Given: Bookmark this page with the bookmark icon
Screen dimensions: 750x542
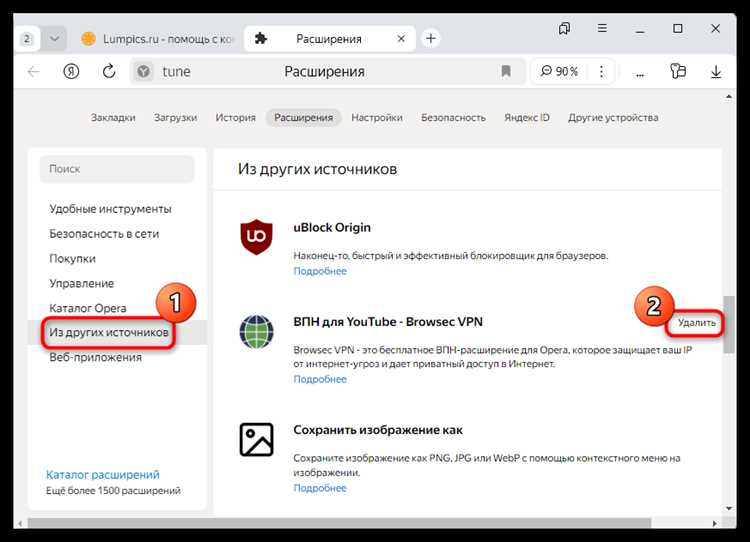Looking at the screenshot, I should point(506,72).
